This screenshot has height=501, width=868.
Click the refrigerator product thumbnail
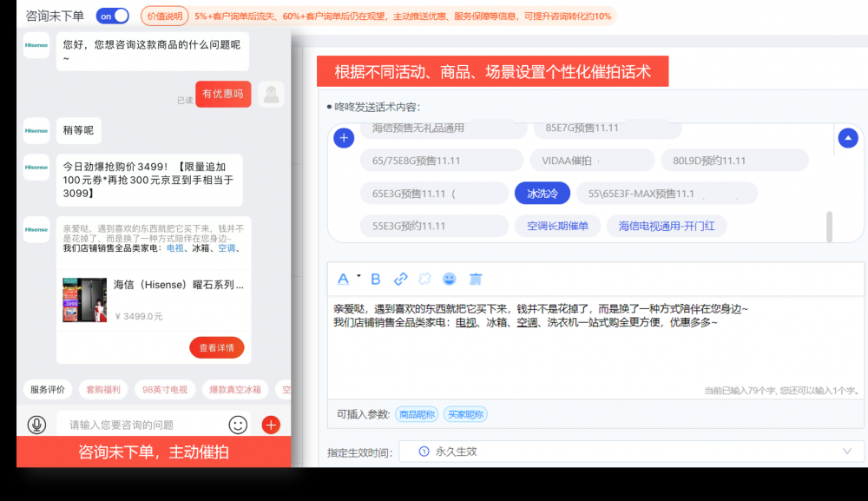(84, 300)
